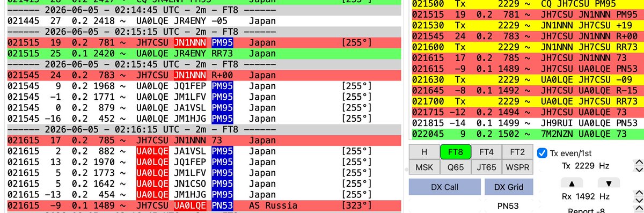Select the H mode button

click(424, 152)
